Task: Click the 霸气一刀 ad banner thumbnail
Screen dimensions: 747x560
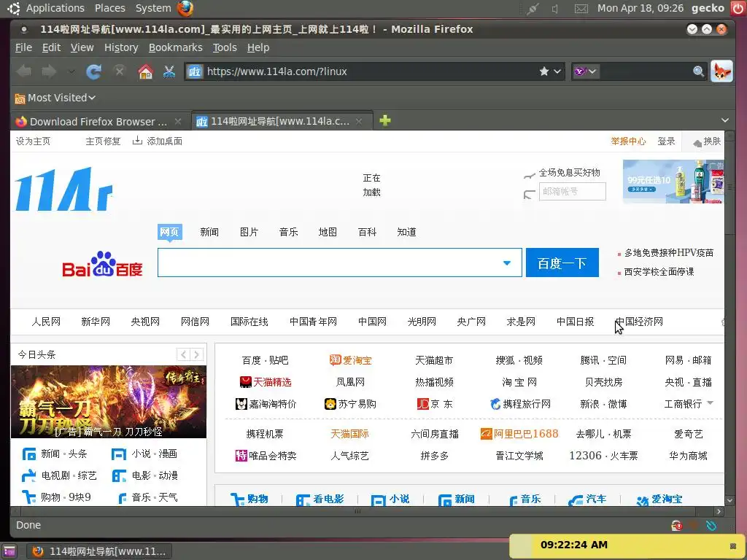Action: pos(109,402)
